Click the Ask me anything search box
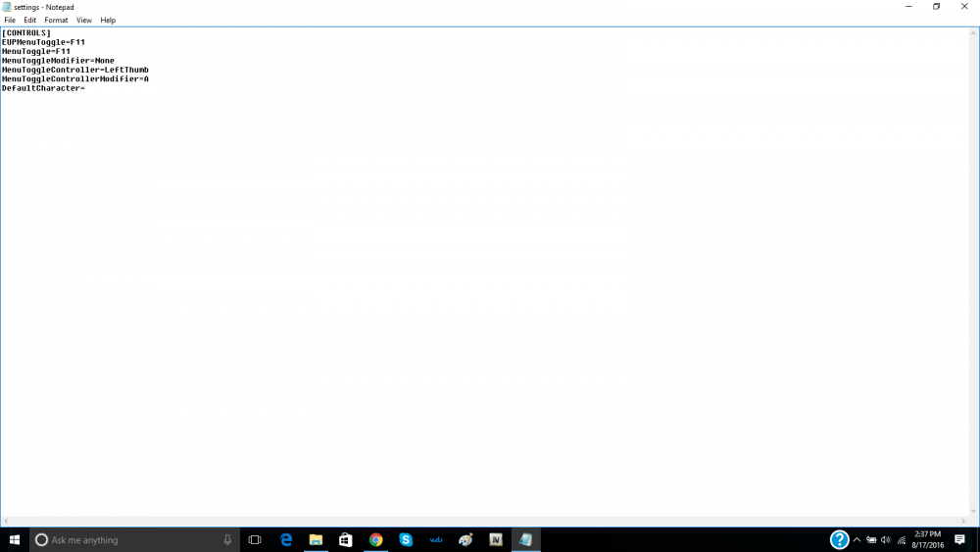This screenshot has width=980, height=552. (134, 539)
